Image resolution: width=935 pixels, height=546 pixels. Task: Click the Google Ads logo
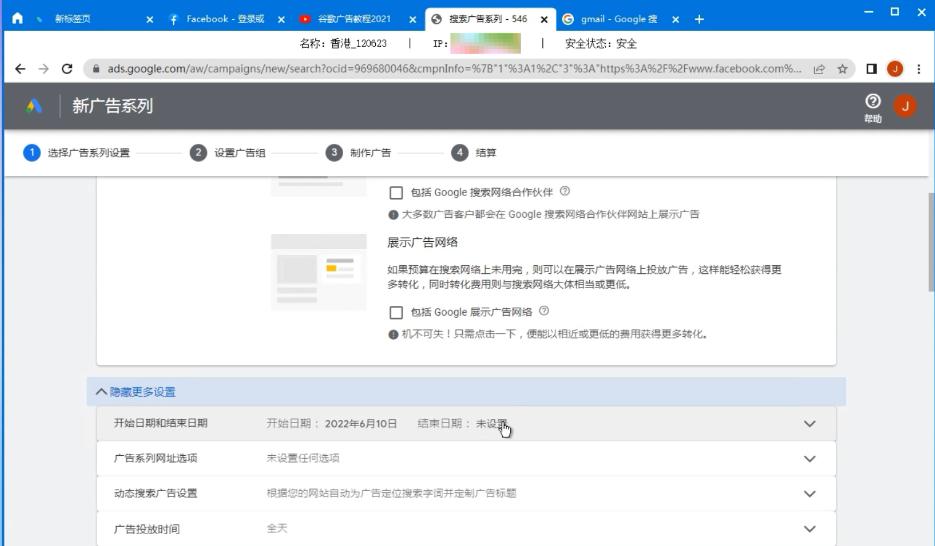(x=34, y=106)
